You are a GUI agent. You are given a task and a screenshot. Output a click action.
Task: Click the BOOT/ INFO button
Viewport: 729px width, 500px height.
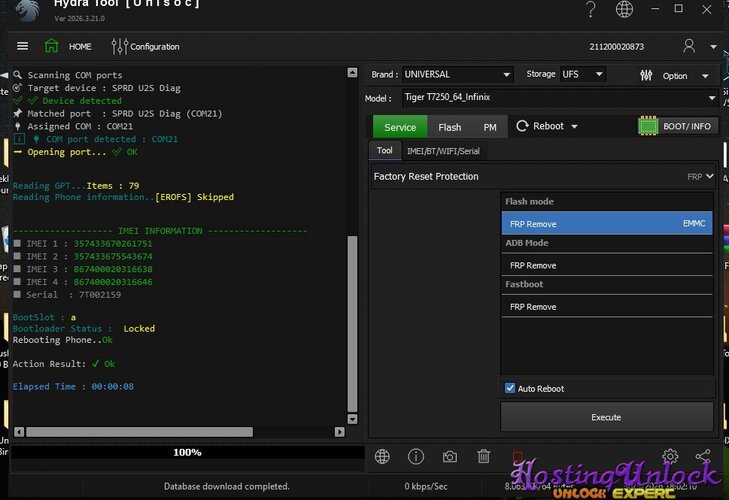click(x=678, y=127)
